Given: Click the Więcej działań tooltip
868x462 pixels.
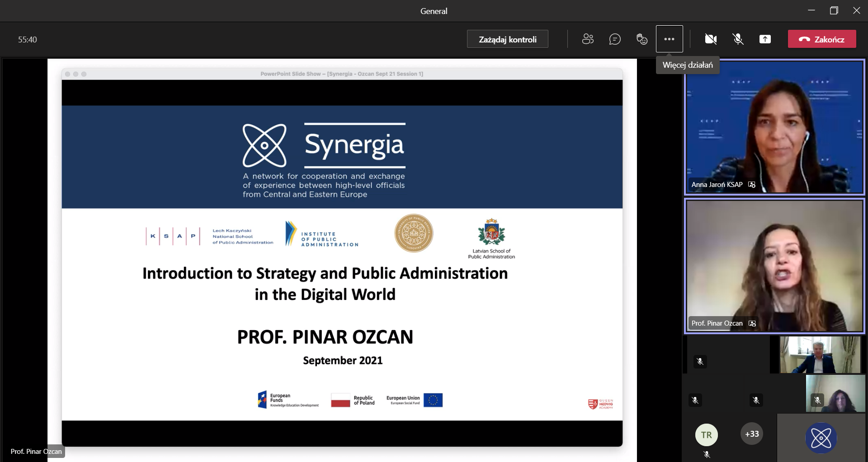Looking at the screenshot, I should tap(688, 65).
